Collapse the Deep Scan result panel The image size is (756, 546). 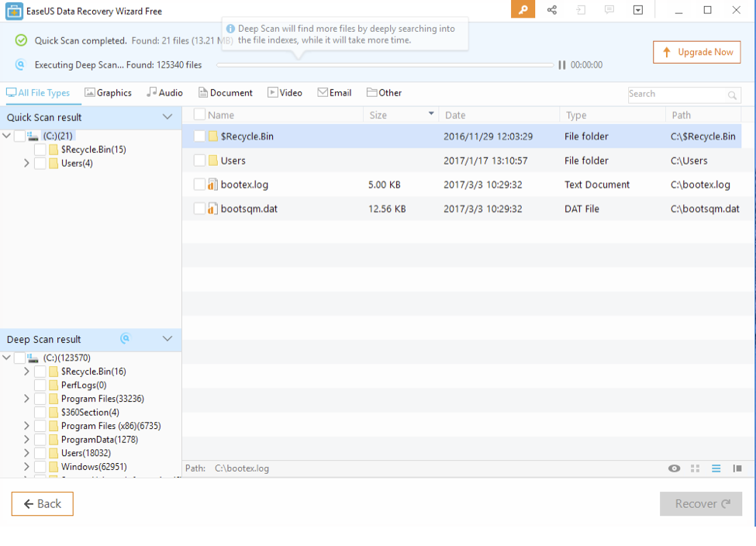tap(167, 339)
